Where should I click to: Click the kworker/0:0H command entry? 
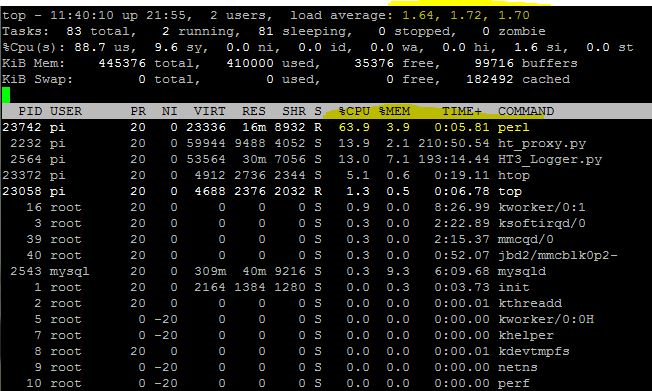[546, 319]
